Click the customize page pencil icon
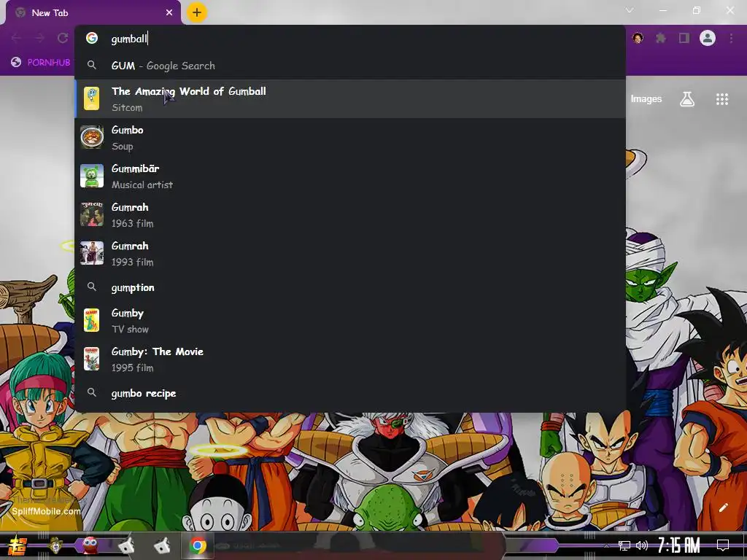Image resolution: width=747 pixels, height=560 pixels. click(723, 507)
